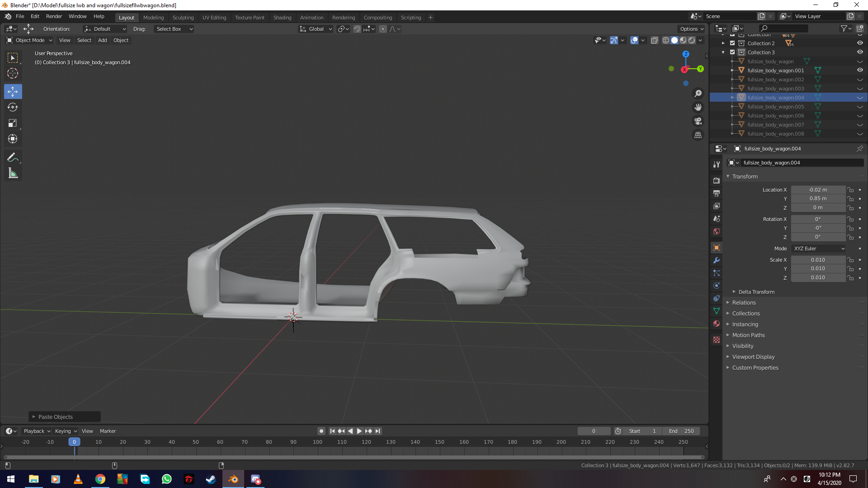Image resolution: width=868 pixels, height=488 pixels.
Task: Open the Object Mode dropdown
Action: coord(30,40)
